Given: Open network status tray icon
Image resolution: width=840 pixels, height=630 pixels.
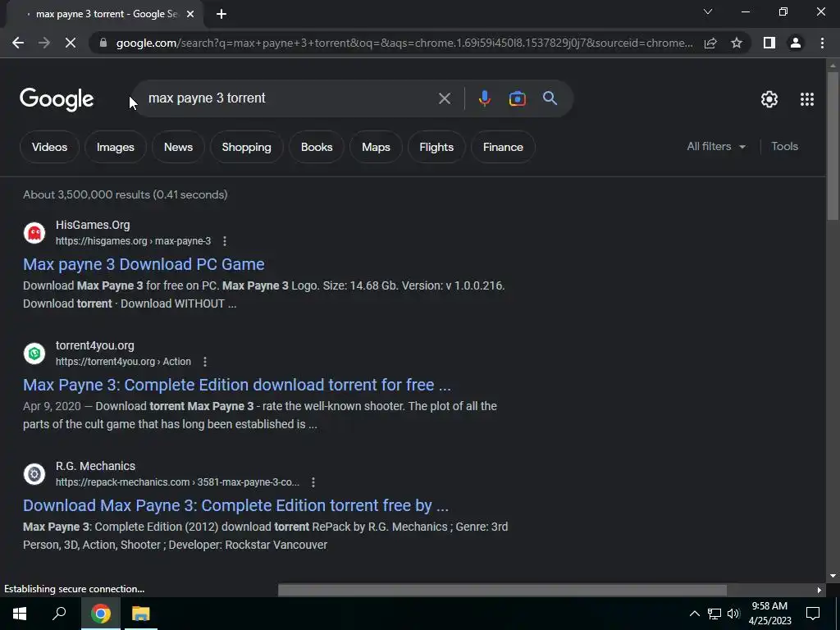Looking at the screenshot, I should (x=714, y=614).
